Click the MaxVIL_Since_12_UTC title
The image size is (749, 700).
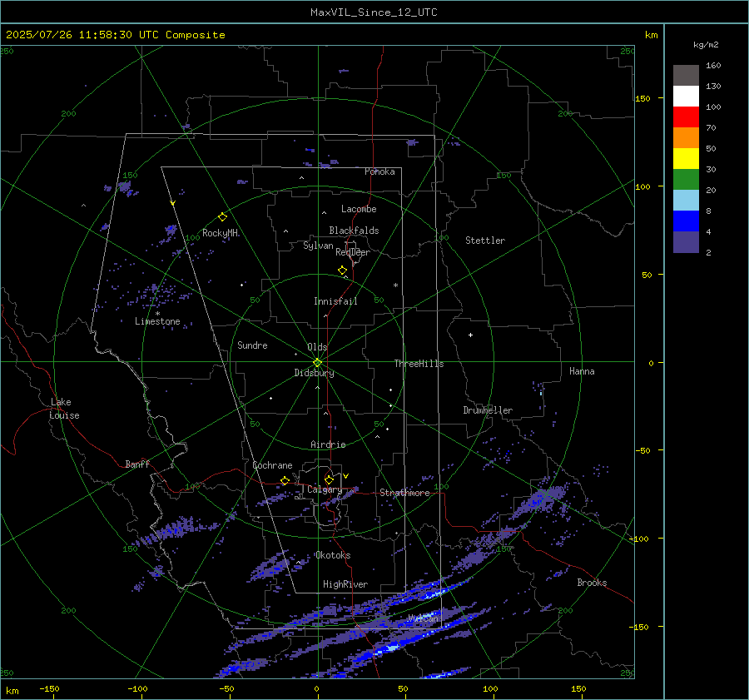pyautogui.click(x=374, y=12)
